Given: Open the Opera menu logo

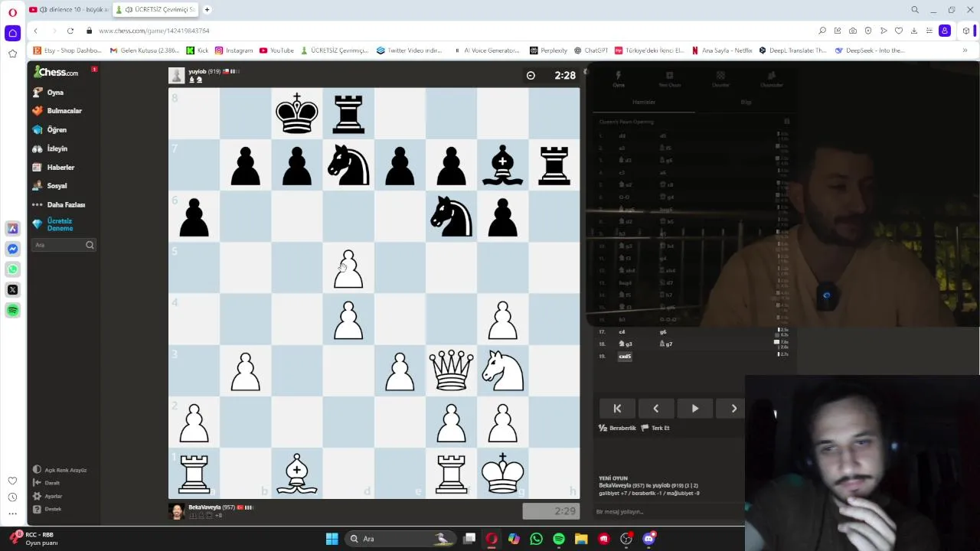Looking at the screenshot, I should point(12,12).
